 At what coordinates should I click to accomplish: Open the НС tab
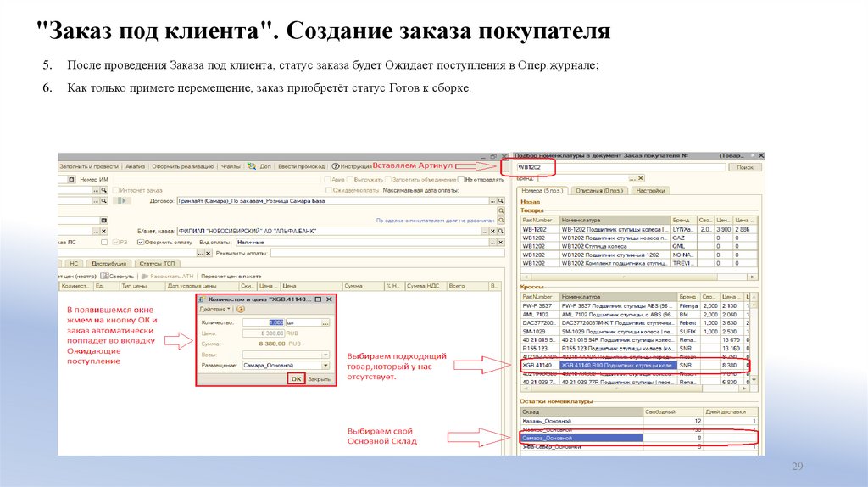pos(74,264)
